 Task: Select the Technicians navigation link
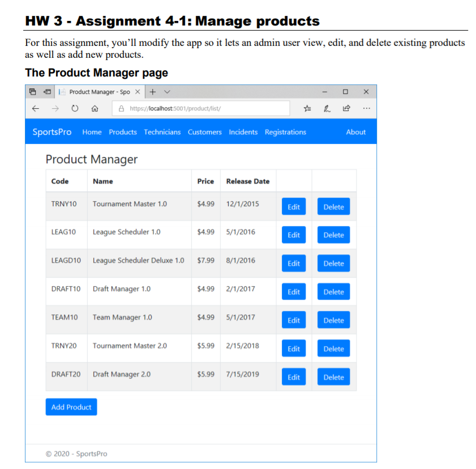pos(162,131)
